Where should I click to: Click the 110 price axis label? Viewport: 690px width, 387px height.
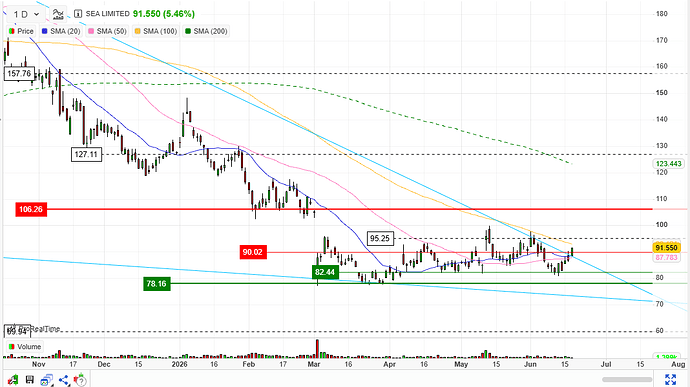coord(662,199)
